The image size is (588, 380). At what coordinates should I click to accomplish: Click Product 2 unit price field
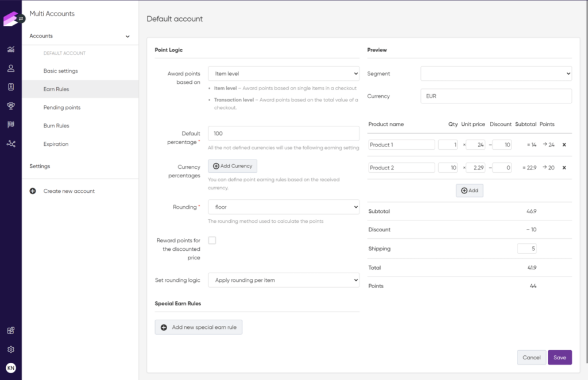tap(475, 168)
